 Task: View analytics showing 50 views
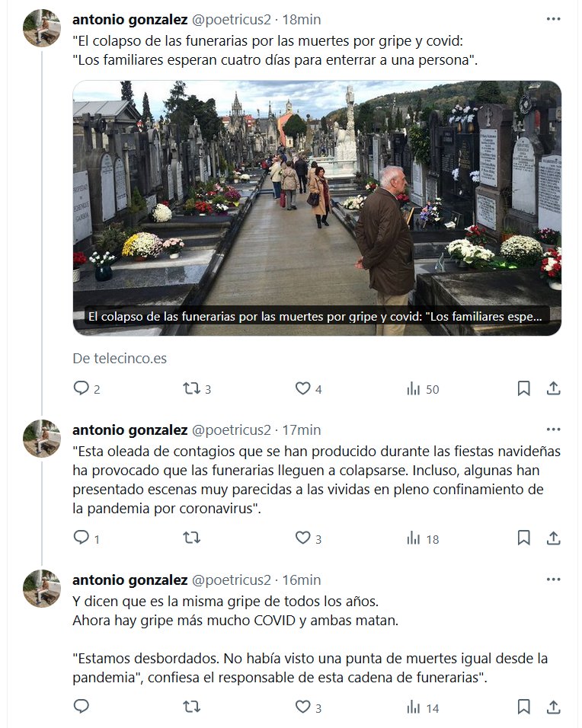422,388
